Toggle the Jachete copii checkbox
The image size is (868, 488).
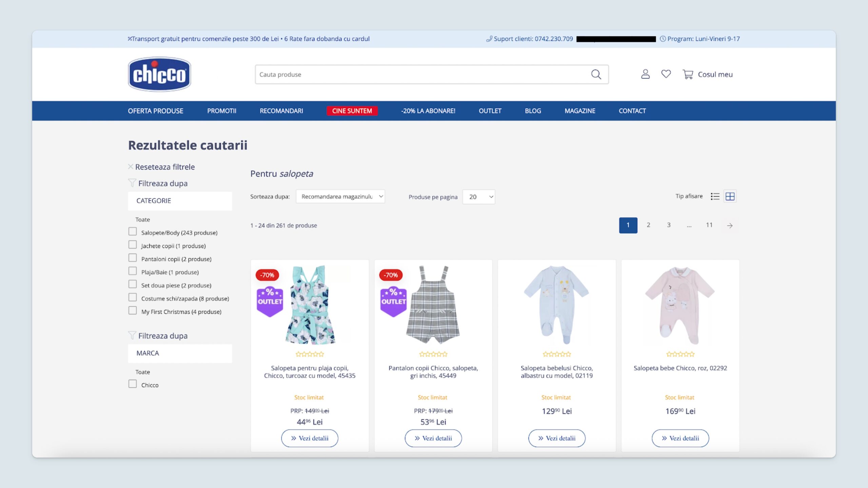click(133, 245)
